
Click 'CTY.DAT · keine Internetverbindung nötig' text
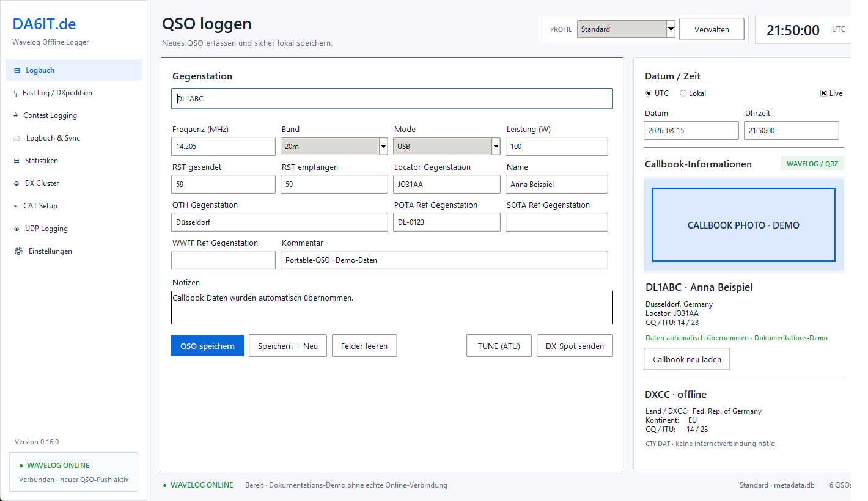(x=710, y=444)
